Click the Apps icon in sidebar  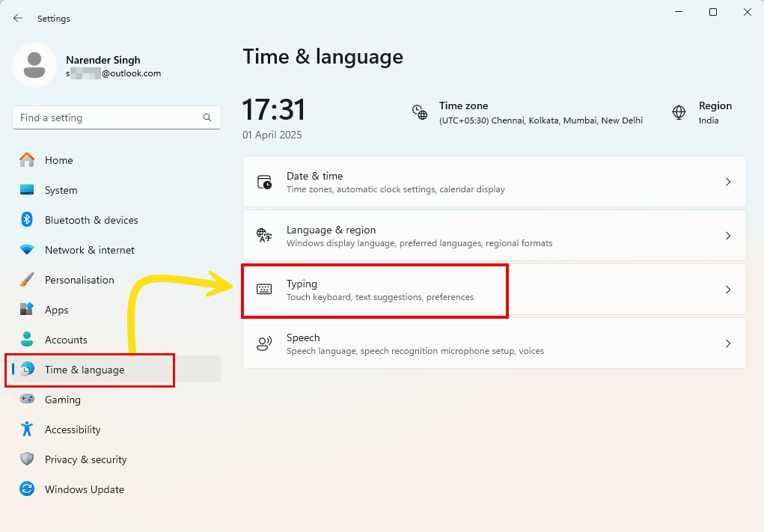[x=27, y=309]
